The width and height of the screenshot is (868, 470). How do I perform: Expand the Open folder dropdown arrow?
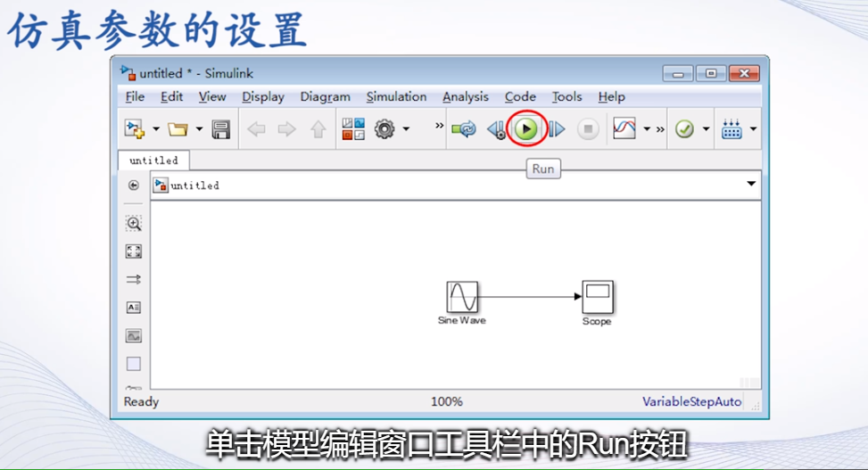point(199,129)
